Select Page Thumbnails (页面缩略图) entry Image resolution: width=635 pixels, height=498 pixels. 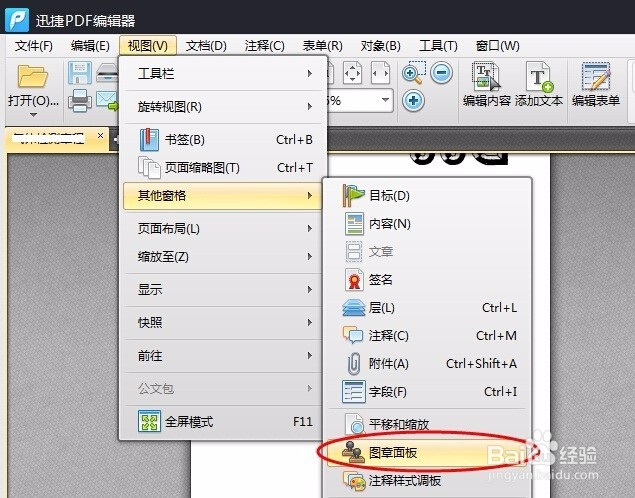[225, 168]
